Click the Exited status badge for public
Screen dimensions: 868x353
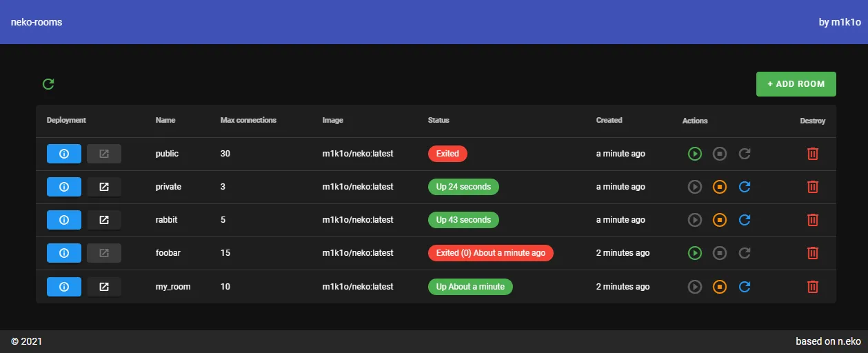coord(447,154)
